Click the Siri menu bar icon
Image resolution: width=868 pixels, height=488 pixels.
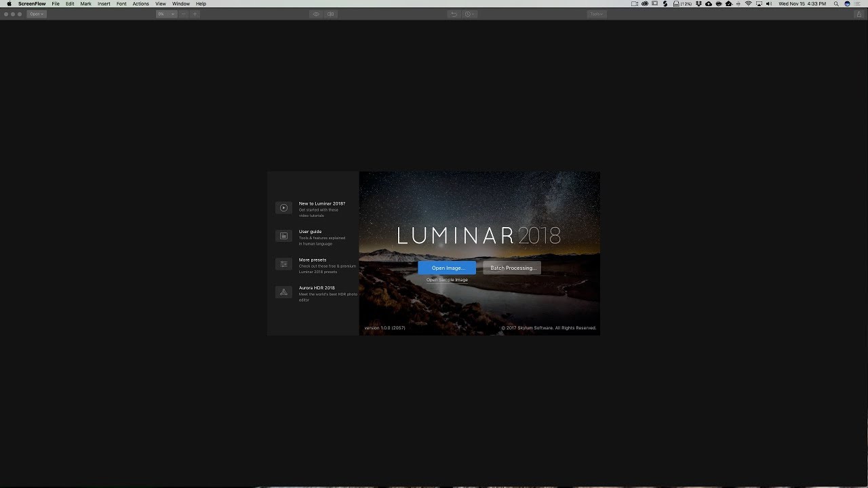847,4
